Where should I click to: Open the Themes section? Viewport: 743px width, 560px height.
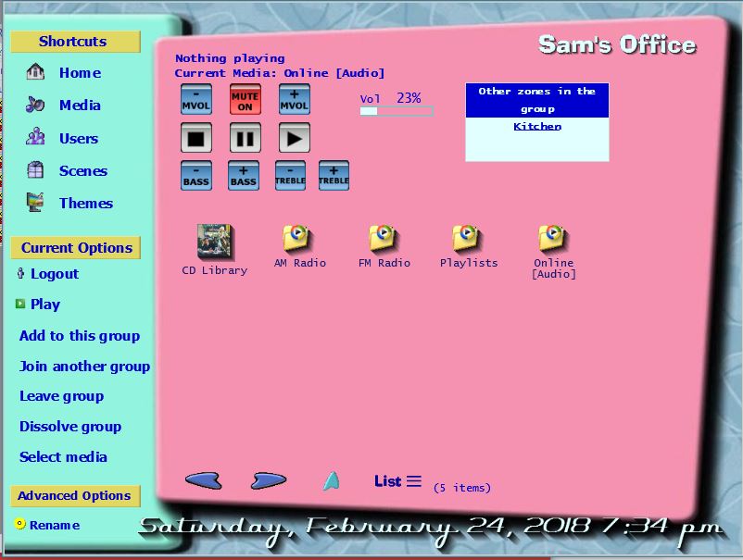point(86,203)
